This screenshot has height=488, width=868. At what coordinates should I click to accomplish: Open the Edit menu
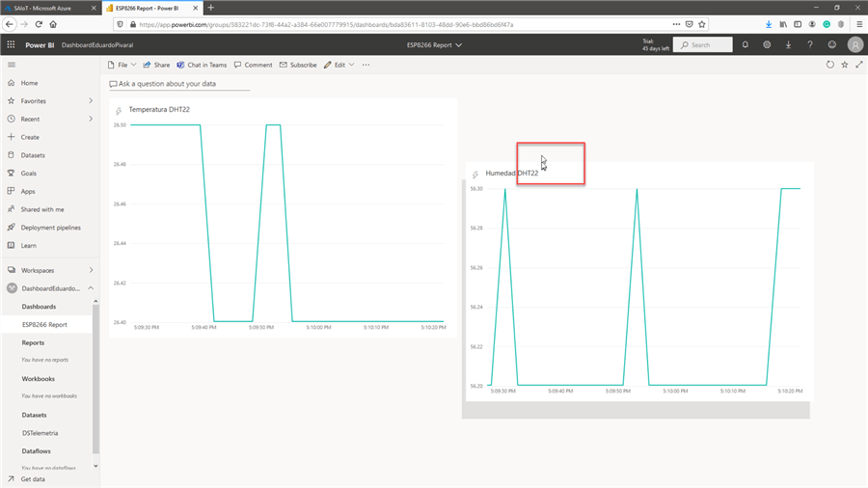click(x=339, y=65)
